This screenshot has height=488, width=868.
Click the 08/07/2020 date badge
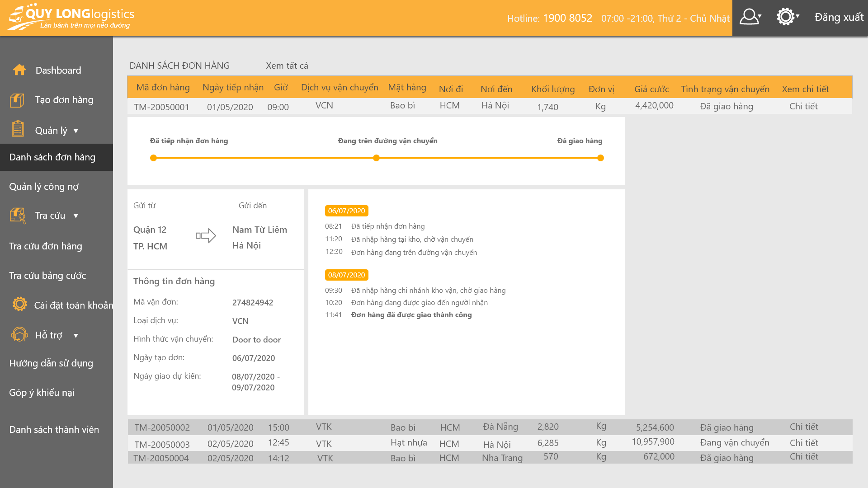[x=346, y=275]
